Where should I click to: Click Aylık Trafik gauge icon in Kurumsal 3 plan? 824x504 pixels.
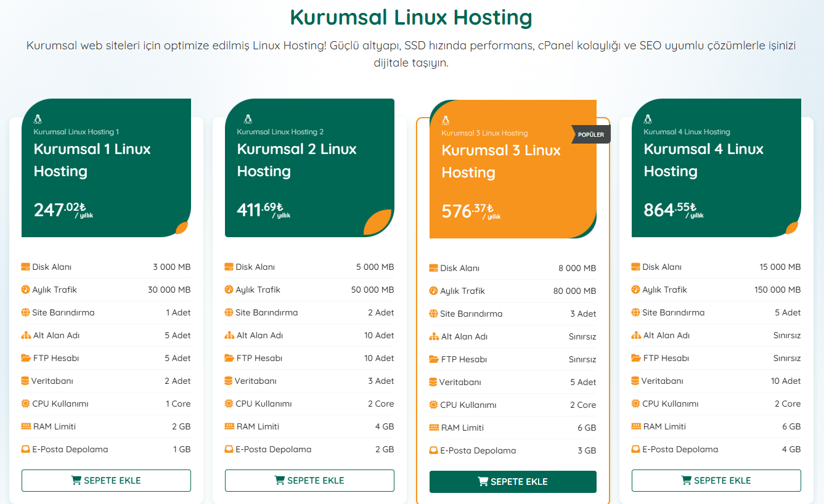[x=433, y=291]
